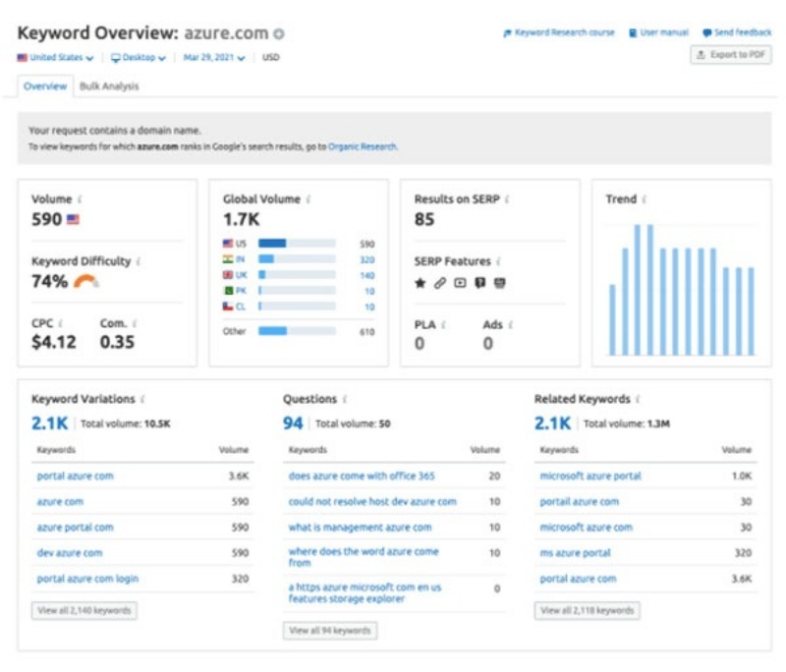This screenshot has height=672, width=786.
Task: Click Volume column header in Keyword Variations
Action: pos(234,450)
